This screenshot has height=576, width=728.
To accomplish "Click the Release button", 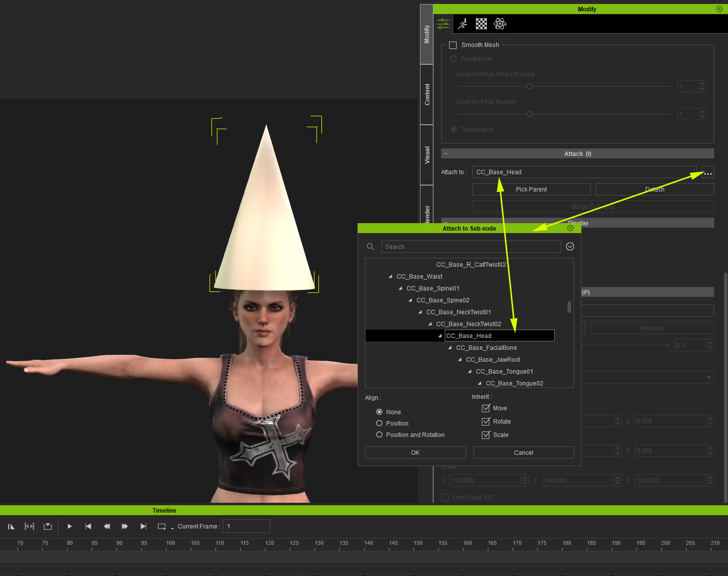I will [x=652, y=328].
